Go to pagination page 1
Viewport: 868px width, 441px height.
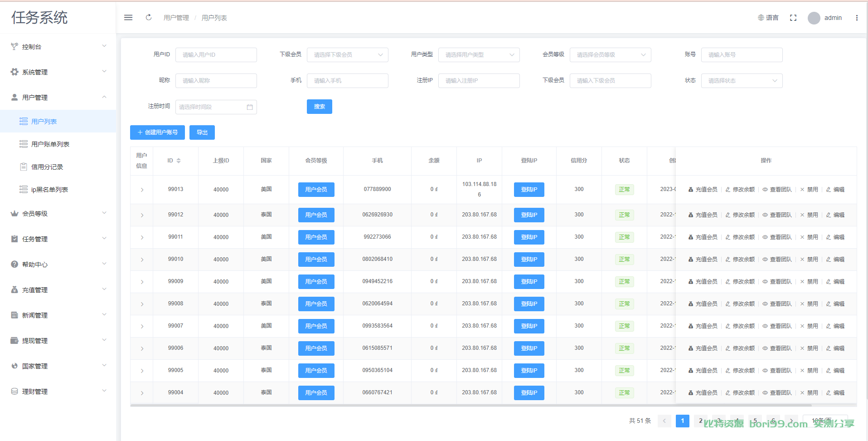[x=683, y=421]
